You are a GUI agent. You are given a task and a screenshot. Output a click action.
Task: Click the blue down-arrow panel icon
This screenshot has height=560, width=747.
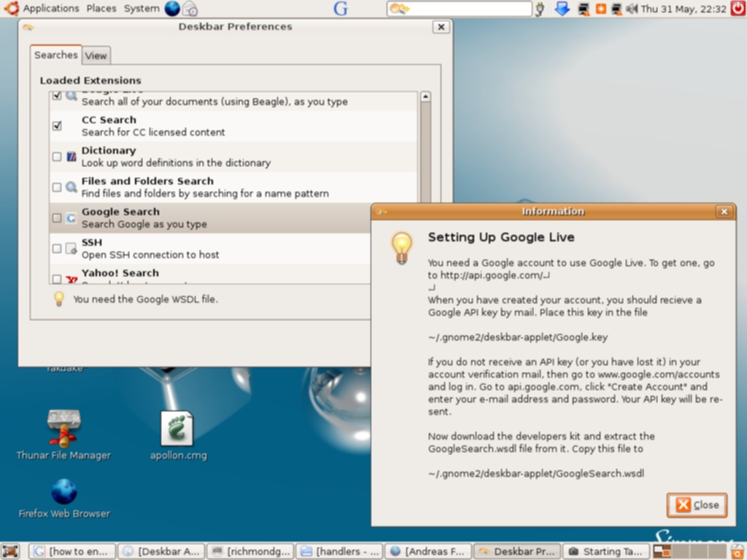tap(562, 9)
